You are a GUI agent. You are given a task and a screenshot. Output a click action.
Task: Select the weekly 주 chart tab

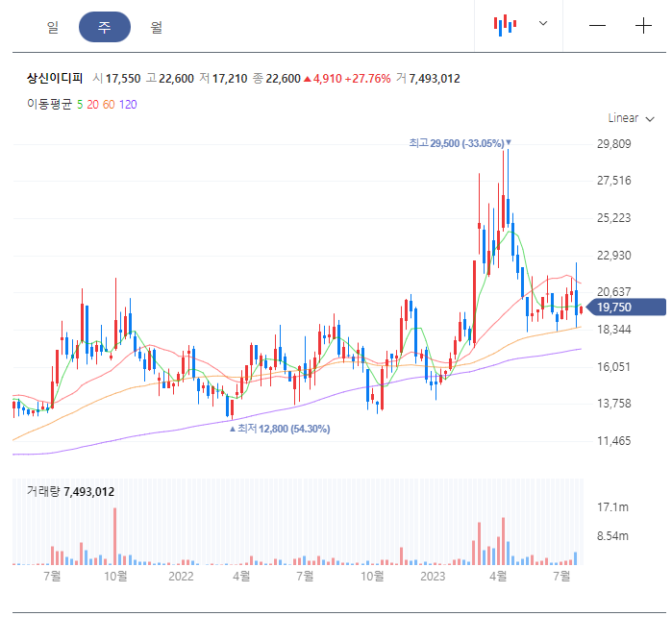point(105,27)
